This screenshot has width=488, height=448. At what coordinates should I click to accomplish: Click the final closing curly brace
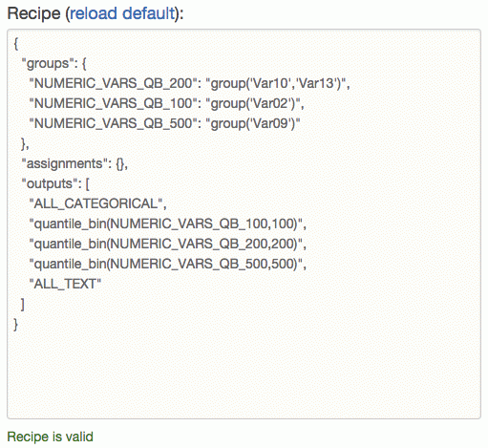[15, 325]
